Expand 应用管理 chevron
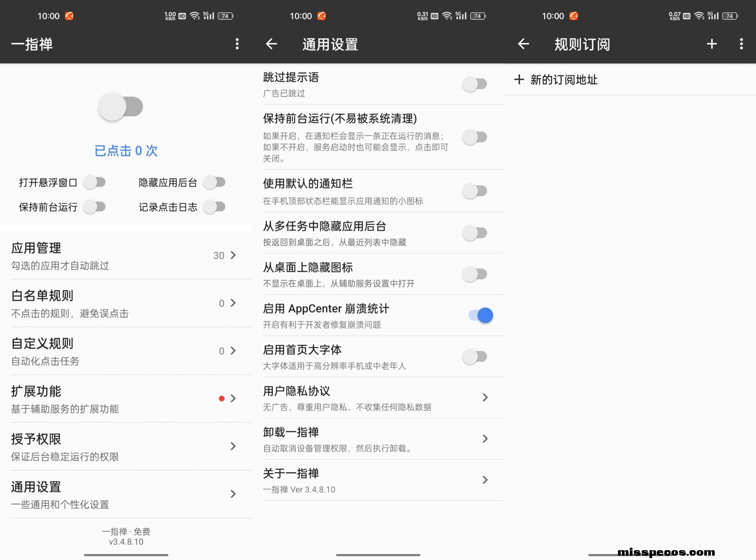The width and height of the screenshot is (756, 560). 233,255
